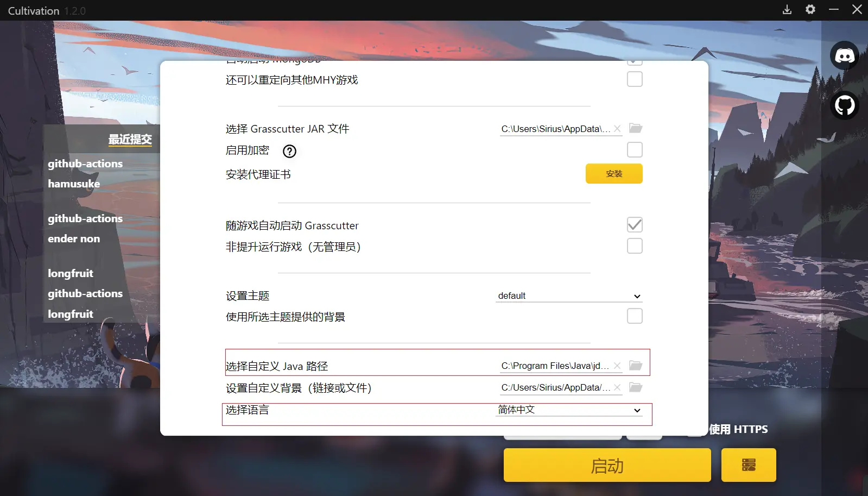Browse folder for Grasscutter JAR file
This screenshot has width=868, height=496.
coord(635,128)
